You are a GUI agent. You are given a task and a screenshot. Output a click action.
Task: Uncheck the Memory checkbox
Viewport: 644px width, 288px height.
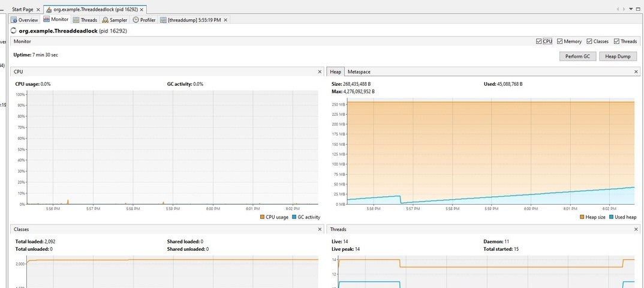pos(560,41)
